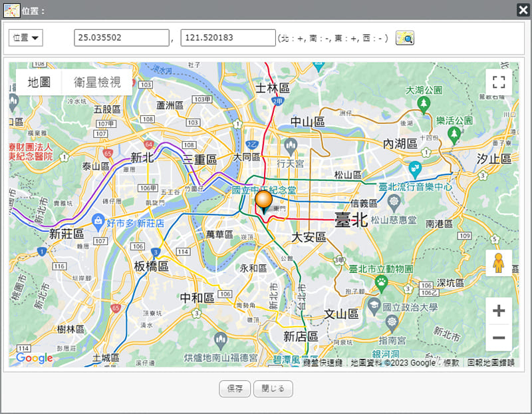Click the 新店區 district label
Screen dimensions: 532x414
[301, 337]
